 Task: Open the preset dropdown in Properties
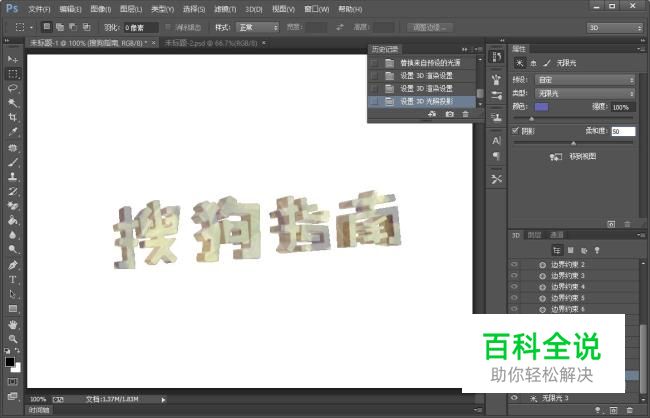coord(585,80)
